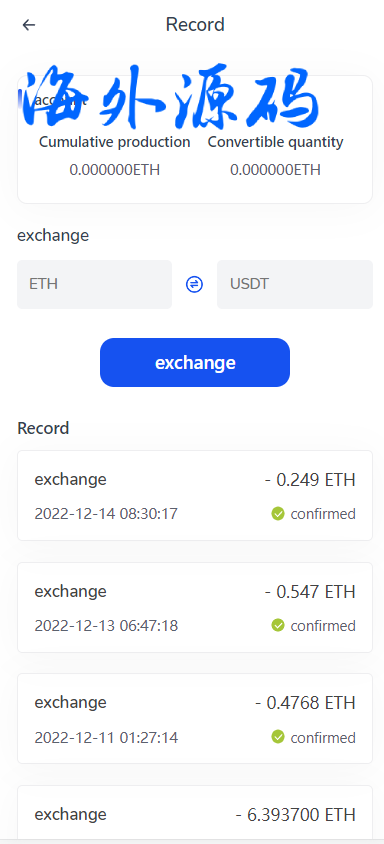384x844 pixels.
Task: Click the Record section heading
Action: coord(43,428)
